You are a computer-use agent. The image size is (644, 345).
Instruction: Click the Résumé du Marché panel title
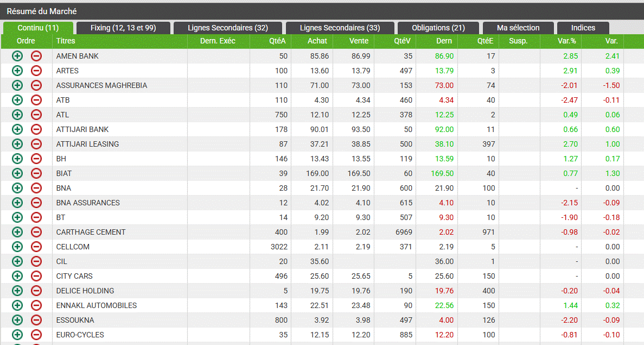pyautogui.click(x=42, y=11)
